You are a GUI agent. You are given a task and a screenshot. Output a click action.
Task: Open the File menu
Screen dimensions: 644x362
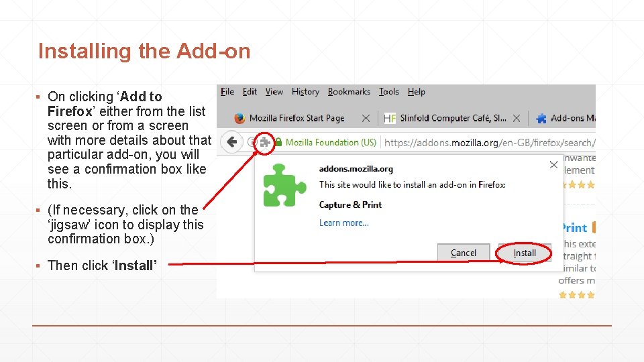(x=227, y=92)
